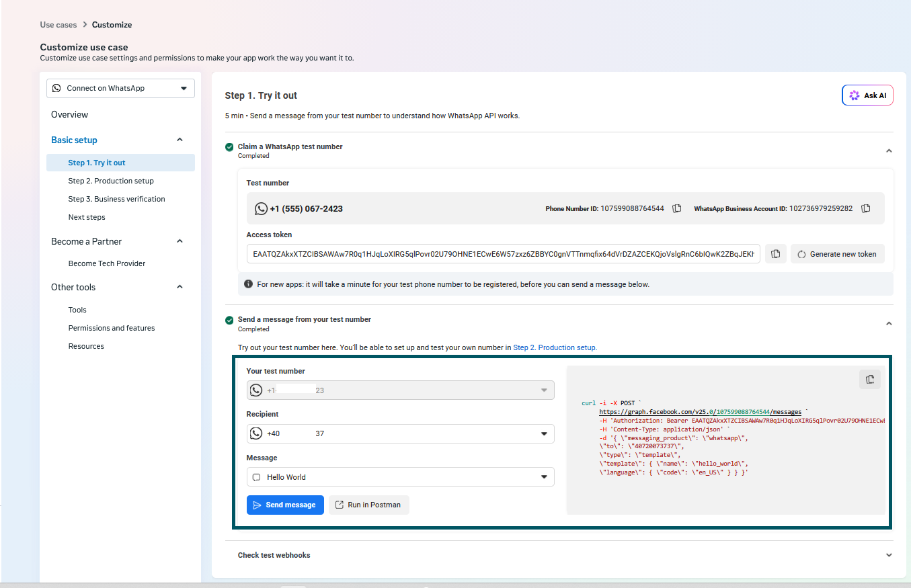Copy the WhatsApp Business Account ID
The width and height of the screenshot is (911, 588).
(x=866, y=208)
